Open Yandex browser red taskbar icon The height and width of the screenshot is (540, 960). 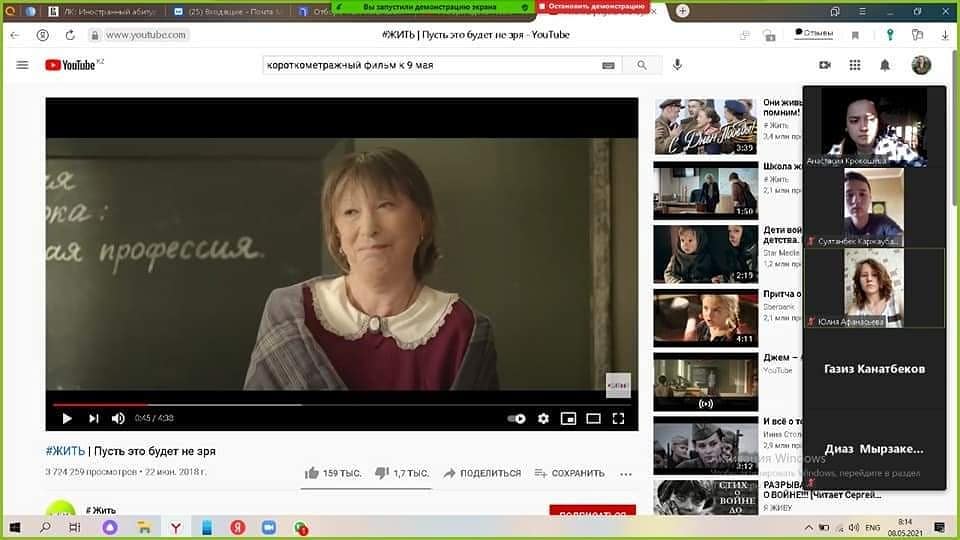tap(238, 527)
